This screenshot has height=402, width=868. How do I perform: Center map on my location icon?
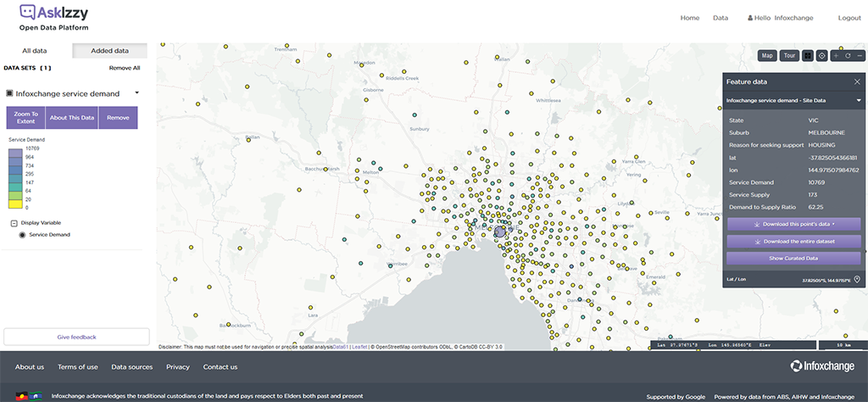(x=821, y=56)
